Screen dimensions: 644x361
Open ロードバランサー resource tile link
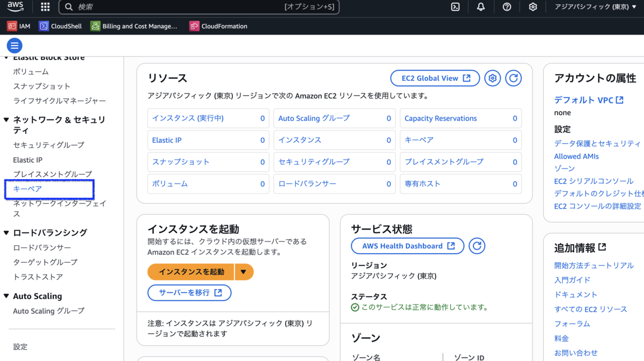pos(307,183)
